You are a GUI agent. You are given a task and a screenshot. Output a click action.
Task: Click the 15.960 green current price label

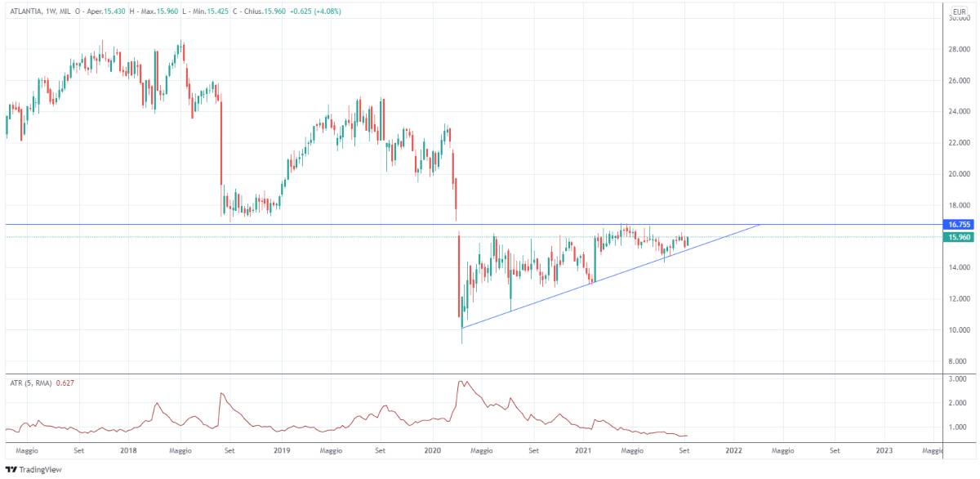[x=957, y=237]
